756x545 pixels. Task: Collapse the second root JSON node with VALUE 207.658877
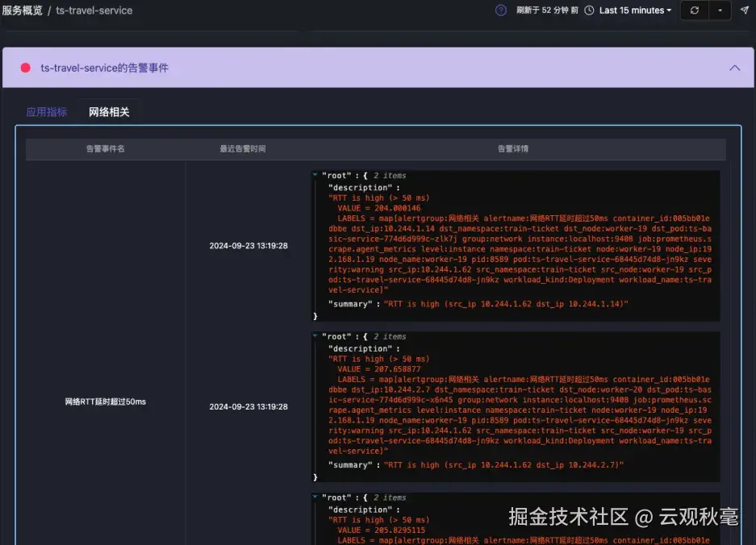[x=315, y=336]
